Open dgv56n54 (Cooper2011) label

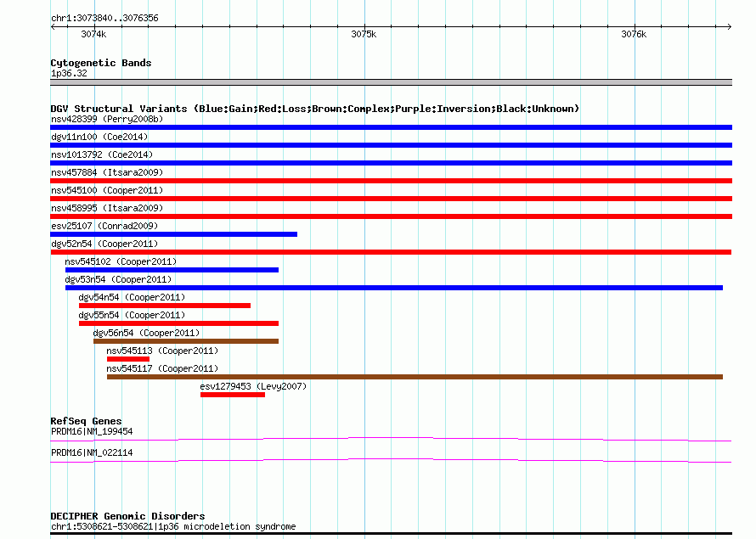pos(146,333)
